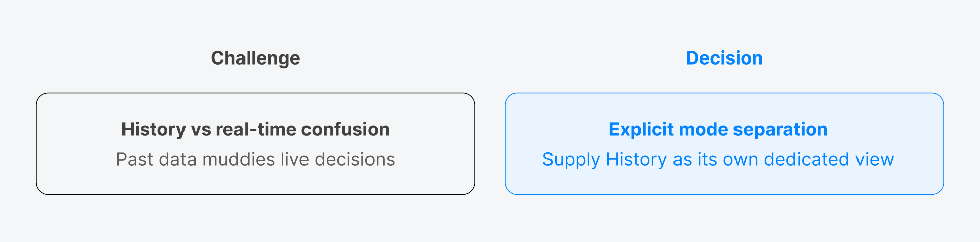Image resolution: width=980 pixels, height=242 pixels.
Task: Click the words "dedicated view"
Action: [829, 159]
